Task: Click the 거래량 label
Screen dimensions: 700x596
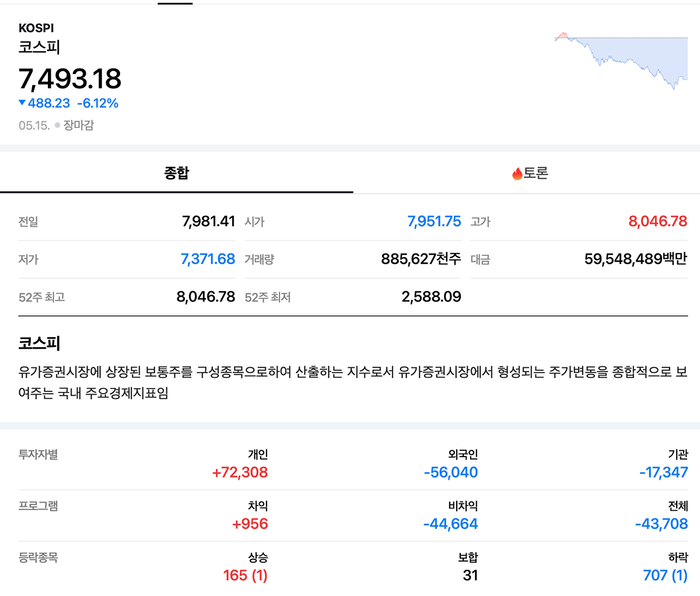Action: pos(259,260)
